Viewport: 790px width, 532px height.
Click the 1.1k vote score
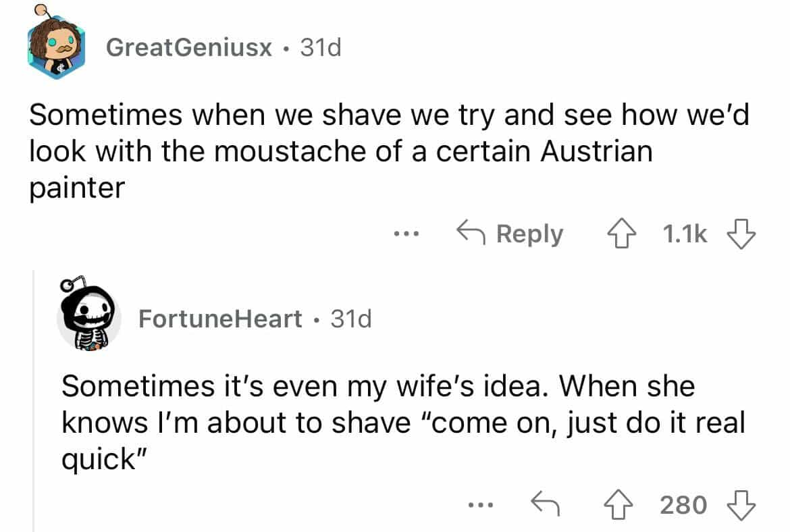[685, 235]
